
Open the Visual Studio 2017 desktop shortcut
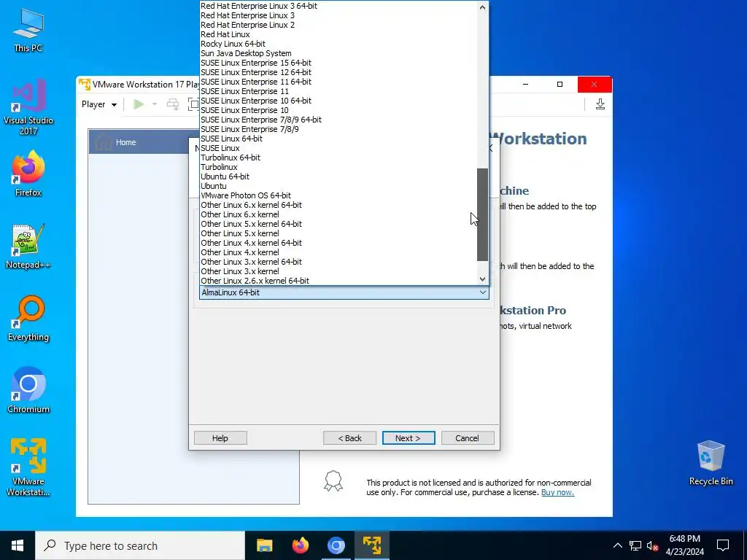coord(28,106)
